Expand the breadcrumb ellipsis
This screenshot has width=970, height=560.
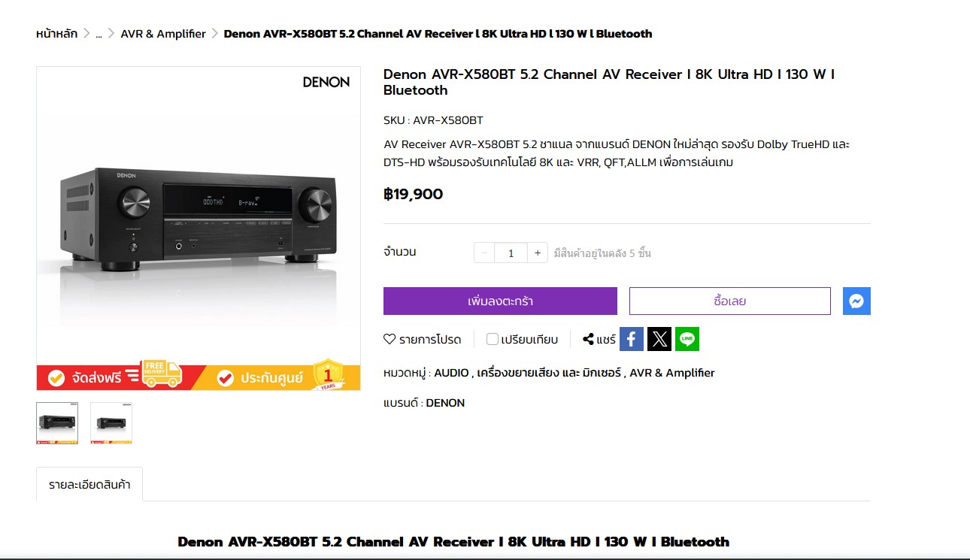click(x=99, y=34)
